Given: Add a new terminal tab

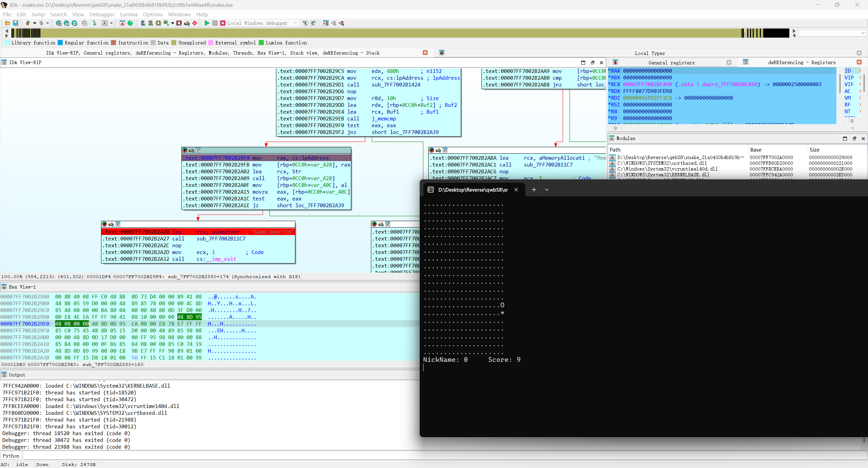Looking at the screenshot, I should pyautogui.click(x=534, y=190).
